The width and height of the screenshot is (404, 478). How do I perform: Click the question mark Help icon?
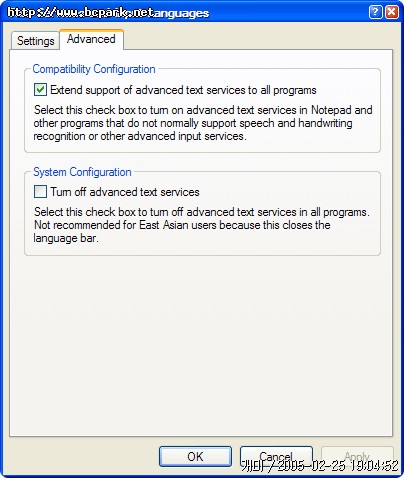click(375, 12)
